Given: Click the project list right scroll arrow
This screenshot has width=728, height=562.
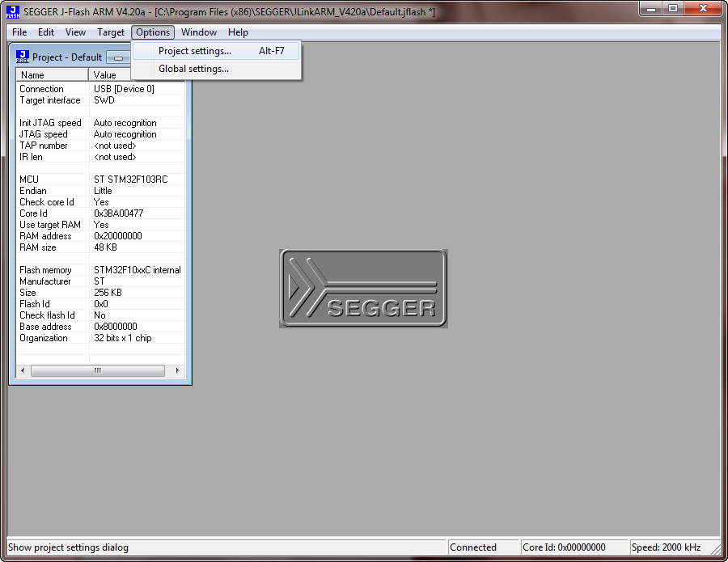Looking at the screenshot, I should [178, 370].
